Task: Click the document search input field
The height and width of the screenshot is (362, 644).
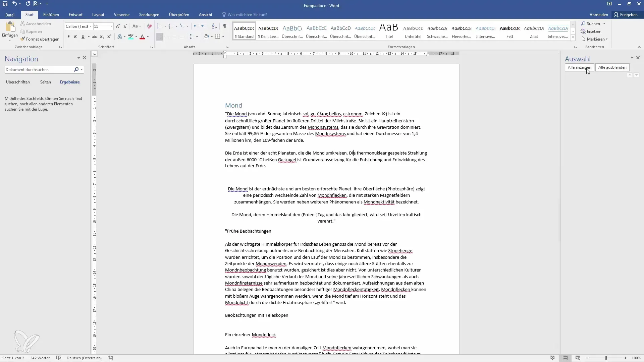Action: click(x=39, y=69)
